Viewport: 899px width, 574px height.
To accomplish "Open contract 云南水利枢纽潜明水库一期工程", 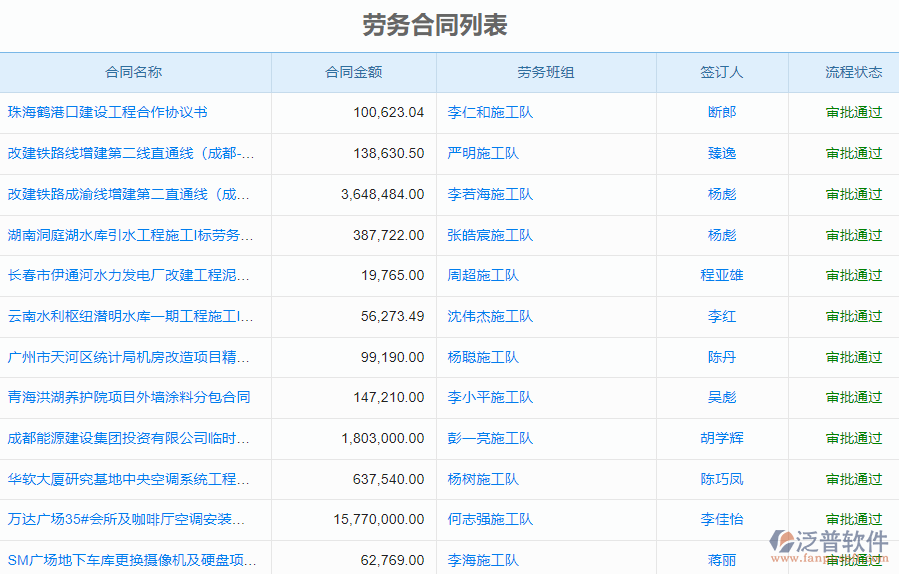I will (x=130, y=317).
